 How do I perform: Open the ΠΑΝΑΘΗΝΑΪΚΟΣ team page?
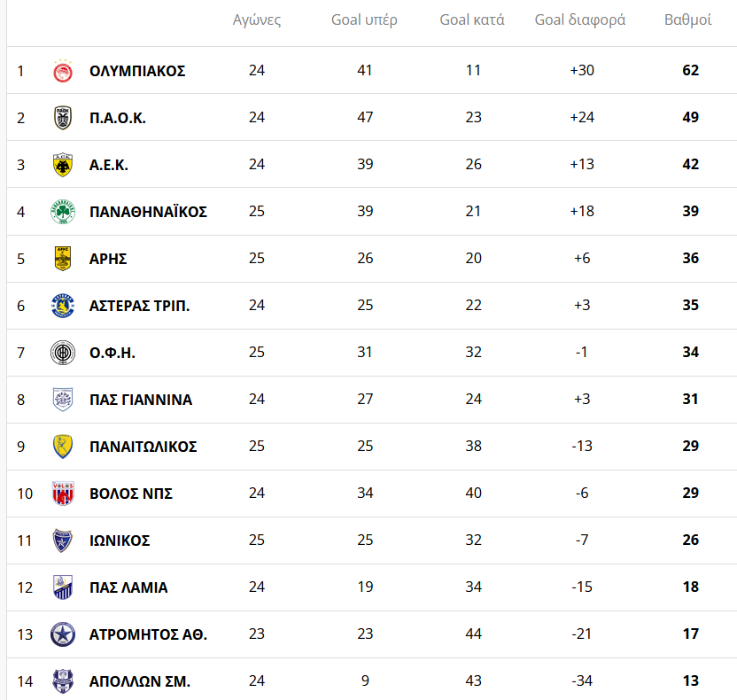coord(148,212)
